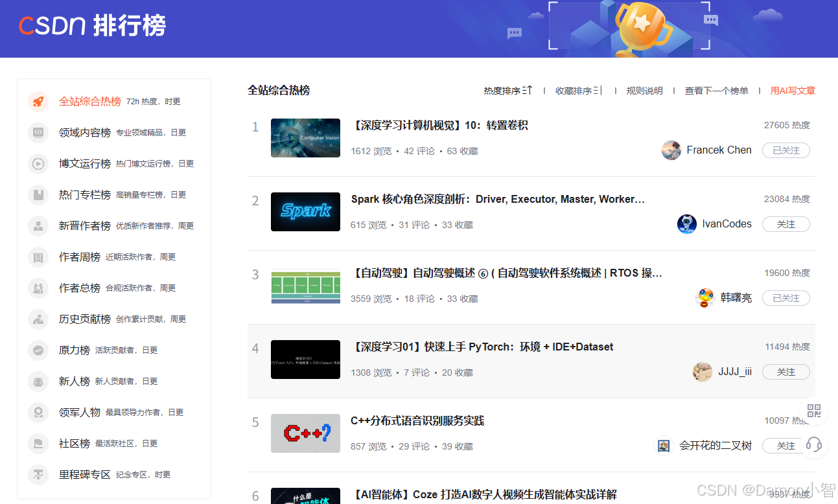Toggle follow for Francek Chen (已关注)
Viewport: 838px width, 504px height.
[786, 150]
